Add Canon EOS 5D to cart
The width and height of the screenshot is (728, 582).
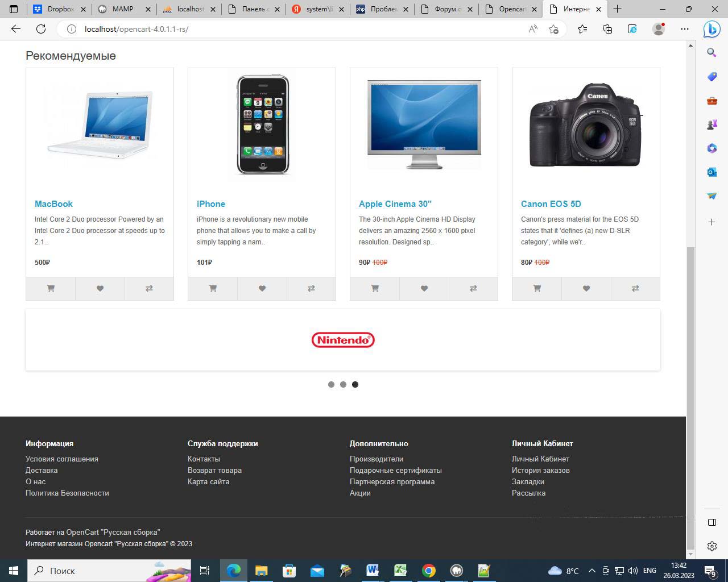pos(537,289)
